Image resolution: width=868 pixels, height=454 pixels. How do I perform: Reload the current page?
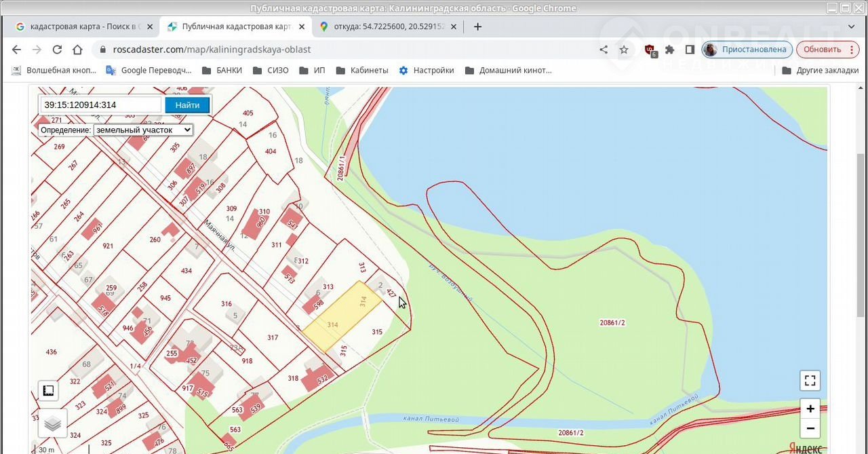coord(57,50)
